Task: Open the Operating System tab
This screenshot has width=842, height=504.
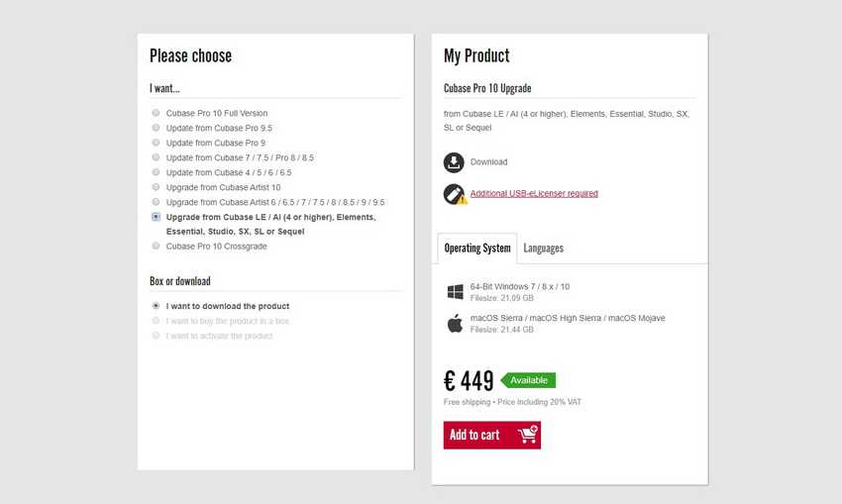Action: pyautogui.click(x=477, y=249)
